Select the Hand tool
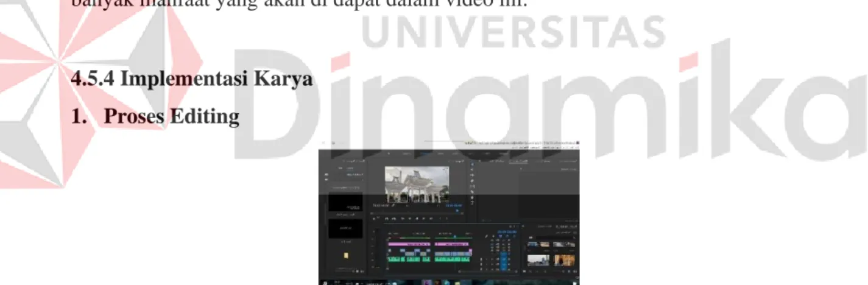The height and width of the screenshot is (285, 868). point(472,197)
